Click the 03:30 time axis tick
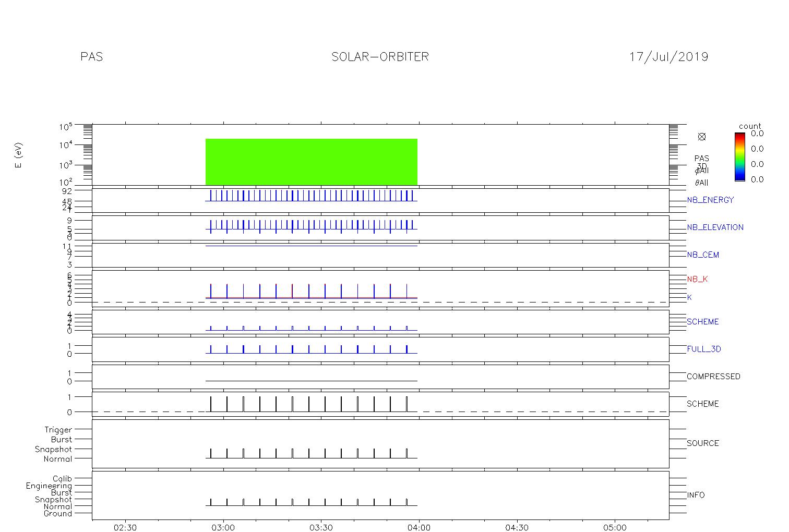 point(321,527)
